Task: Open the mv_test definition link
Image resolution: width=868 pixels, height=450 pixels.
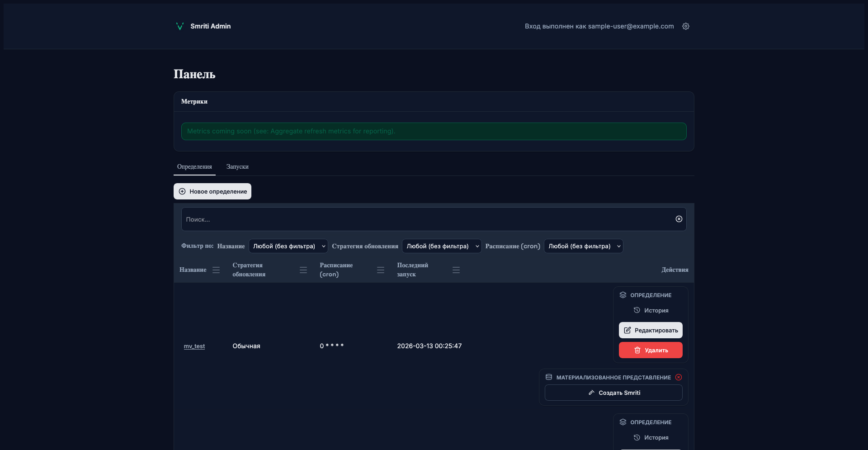Action: [194, 346]
